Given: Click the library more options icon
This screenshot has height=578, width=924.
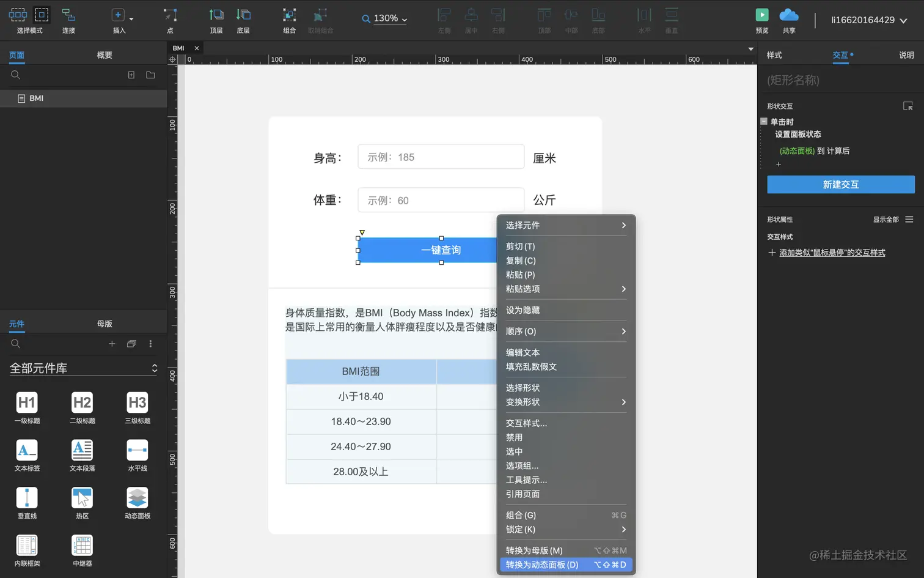Looking at the screenshot, I should coord(150,344).
